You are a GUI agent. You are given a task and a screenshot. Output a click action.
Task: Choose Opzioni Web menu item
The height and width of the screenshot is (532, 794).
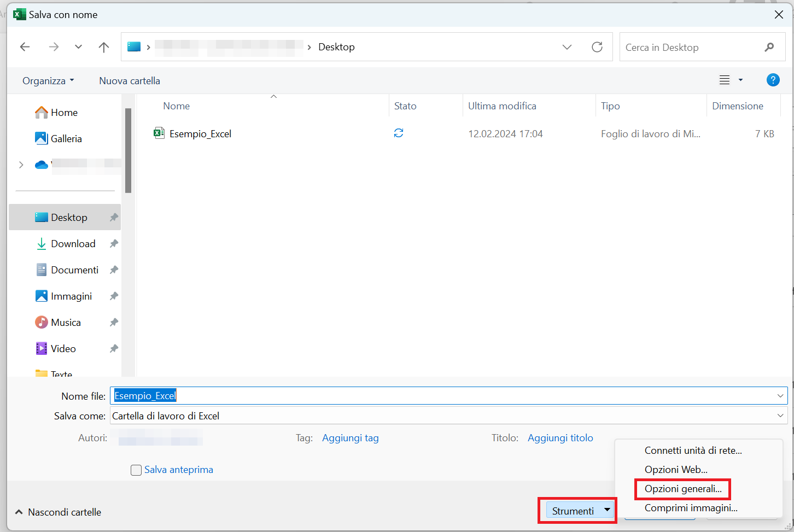pyautogui.click(x=676, y=470)
